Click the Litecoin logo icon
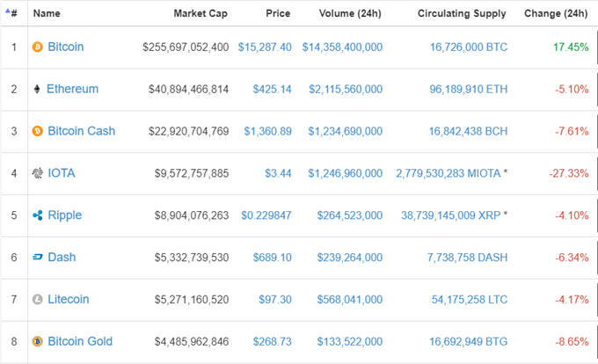This screenshot has width=598, height=364. pyautogui.click(x=37, y=300)
